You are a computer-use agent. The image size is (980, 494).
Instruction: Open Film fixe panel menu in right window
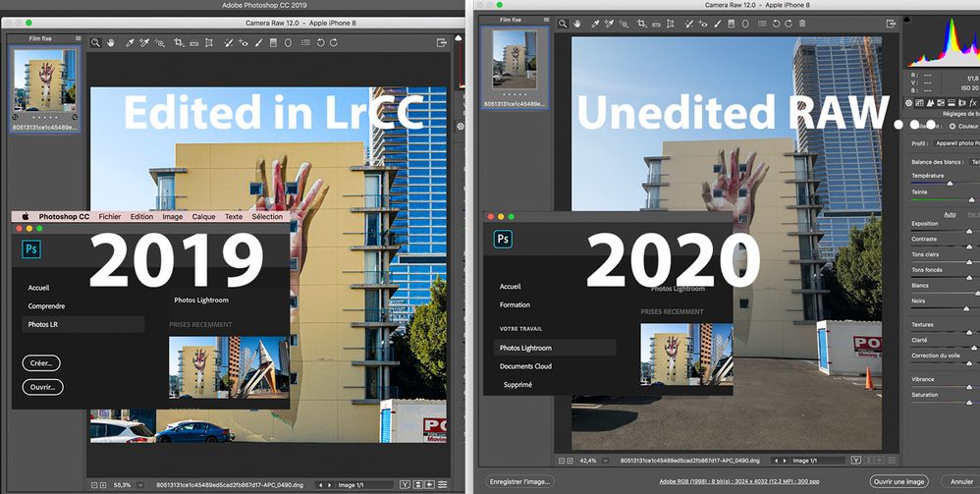[547, 20]
